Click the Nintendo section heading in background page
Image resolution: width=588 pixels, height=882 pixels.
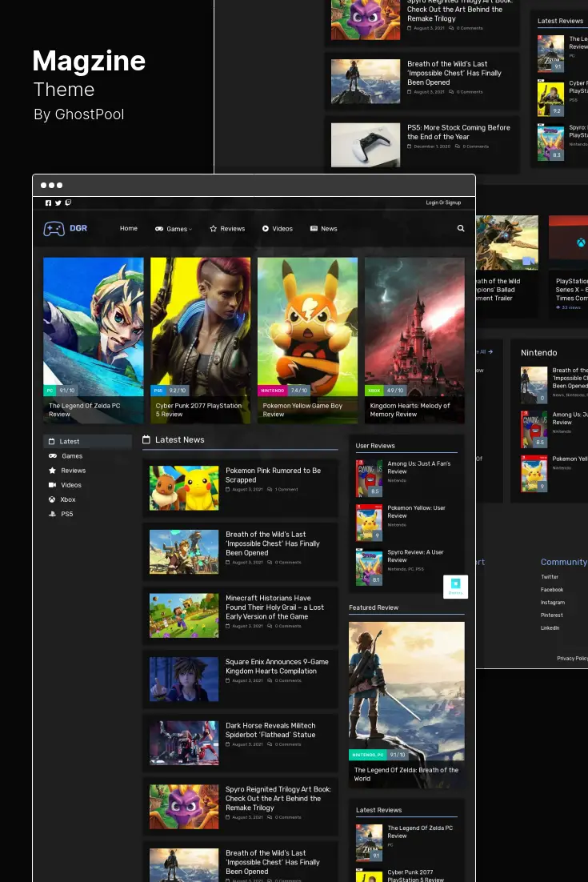tap(539, 353)
